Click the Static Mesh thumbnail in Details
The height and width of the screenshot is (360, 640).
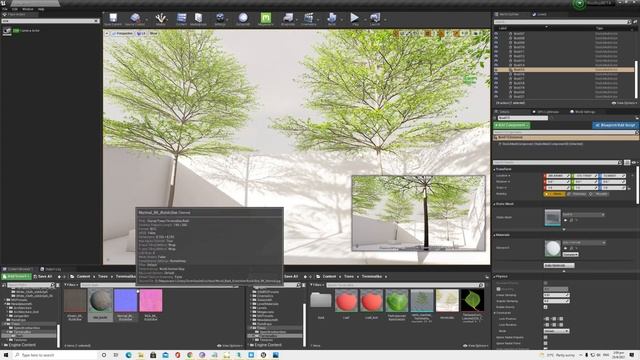pyautogui.click(x=553, y=217)
